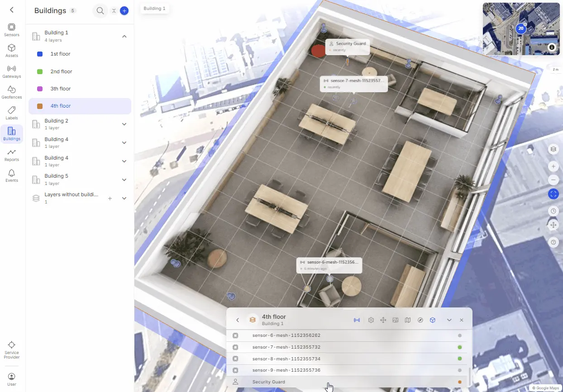Open the map history clock control

[553, 211]
